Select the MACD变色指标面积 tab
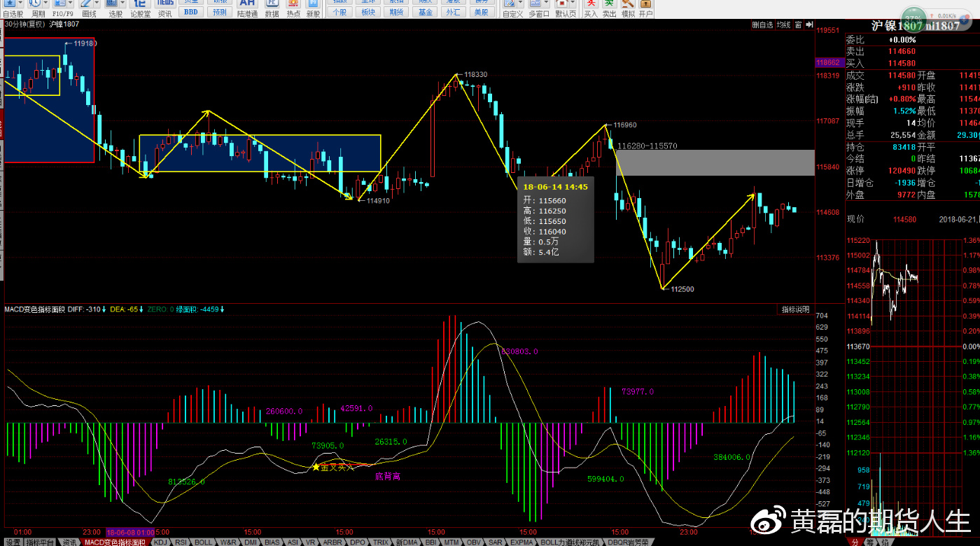 click(115, 542)
